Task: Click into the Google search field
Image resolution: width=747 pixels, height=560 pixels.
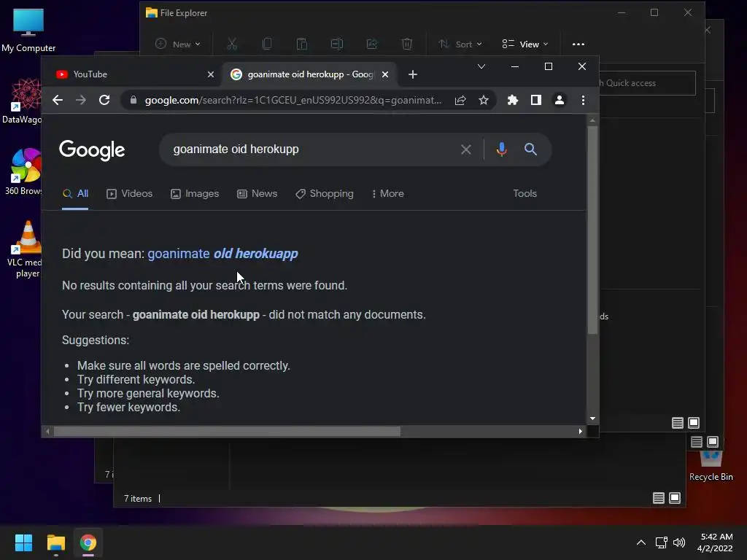Action: click(309, 149)
